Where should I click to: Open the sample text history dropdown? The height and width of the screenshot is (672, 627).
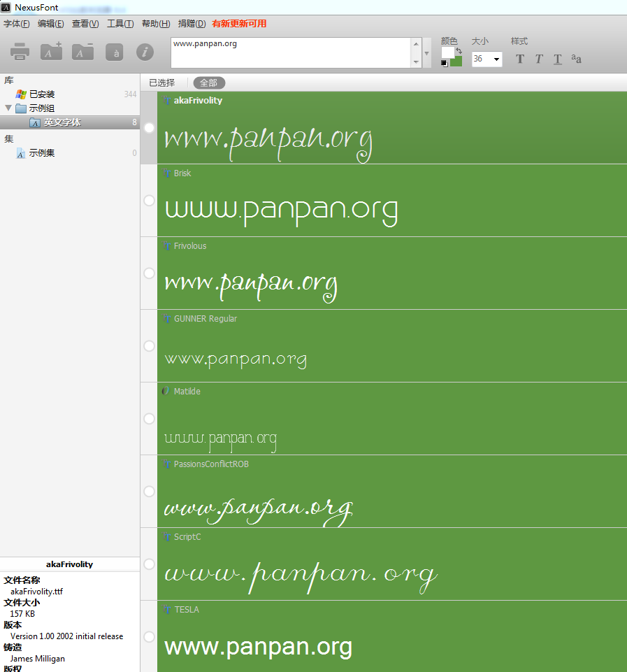[426, 53]
